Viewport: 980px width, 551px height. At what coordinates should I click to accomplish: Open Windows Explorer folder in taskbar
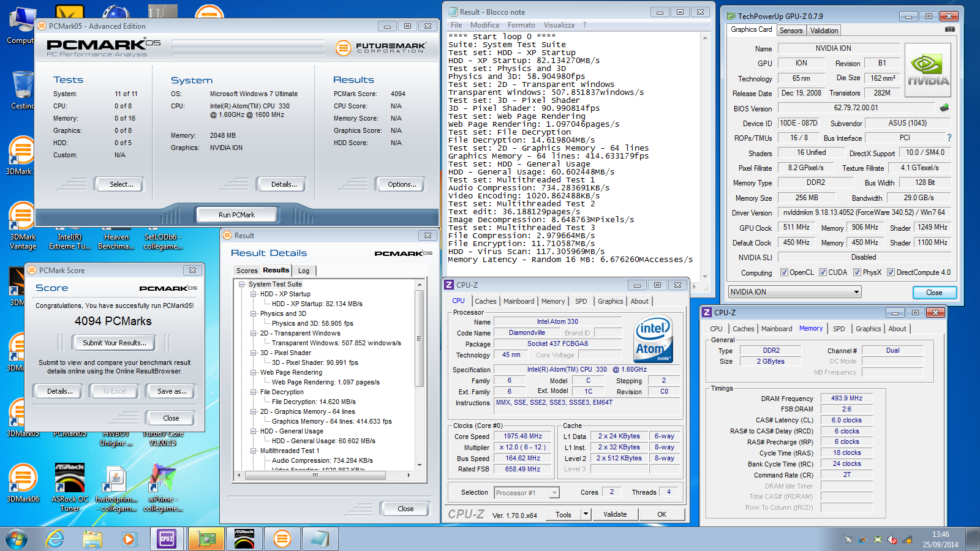point(92,539)
